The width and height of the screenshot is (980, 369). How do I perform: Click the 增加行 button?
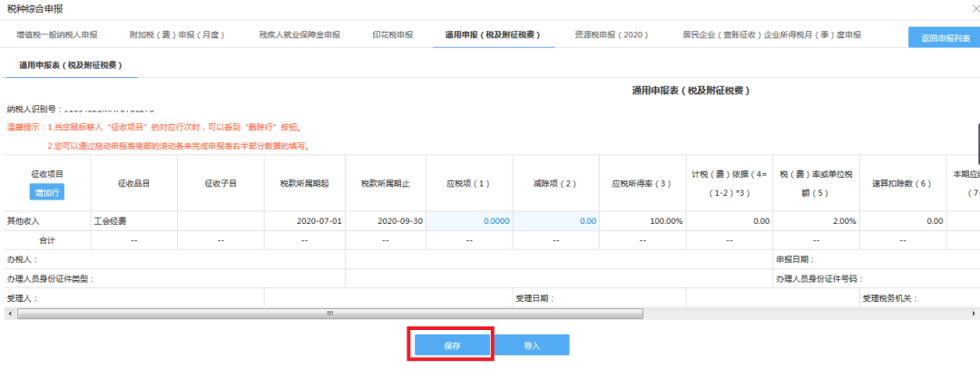pos(47,192)
